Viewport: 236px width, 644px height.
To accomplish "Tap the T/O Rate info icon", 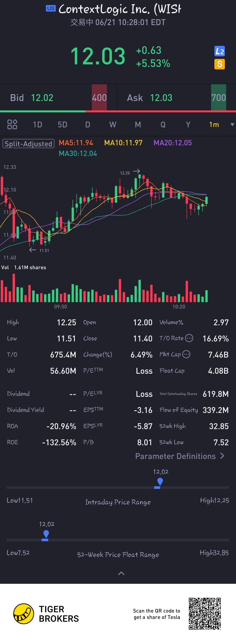I will click(x=189, y=338).
